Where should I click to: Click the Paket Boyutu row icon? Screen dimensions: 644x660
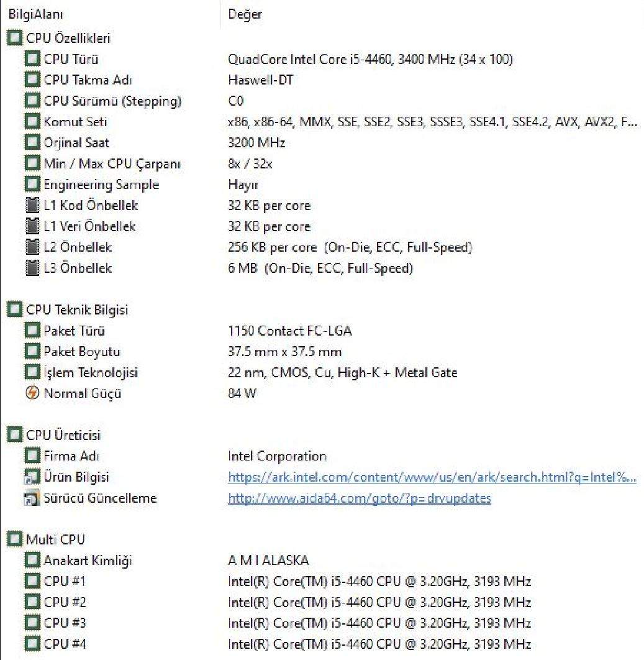point(32,351)
